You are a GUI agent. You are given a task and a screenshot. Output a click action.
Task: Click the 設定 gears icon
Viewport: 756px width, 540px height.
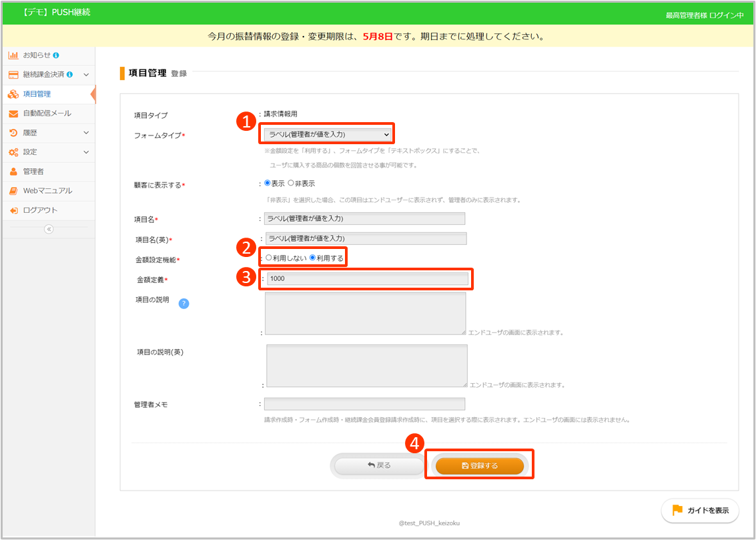coord(13,152)
